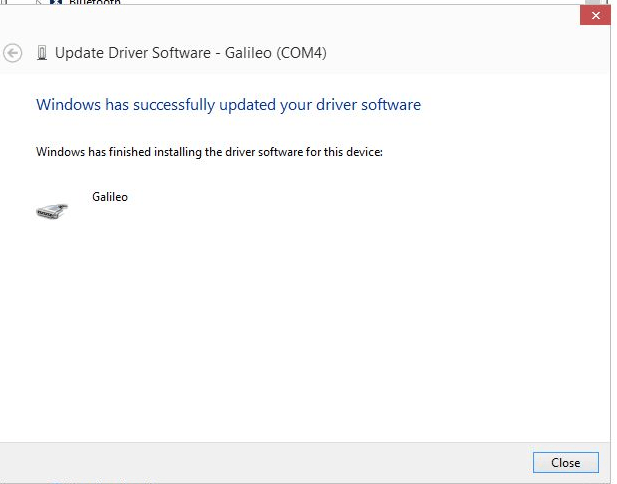Image resolution: width=617 pixels, height=484 pixels.
Task: Click the gray footer bar left of Close
Action: tap(260, 462)
